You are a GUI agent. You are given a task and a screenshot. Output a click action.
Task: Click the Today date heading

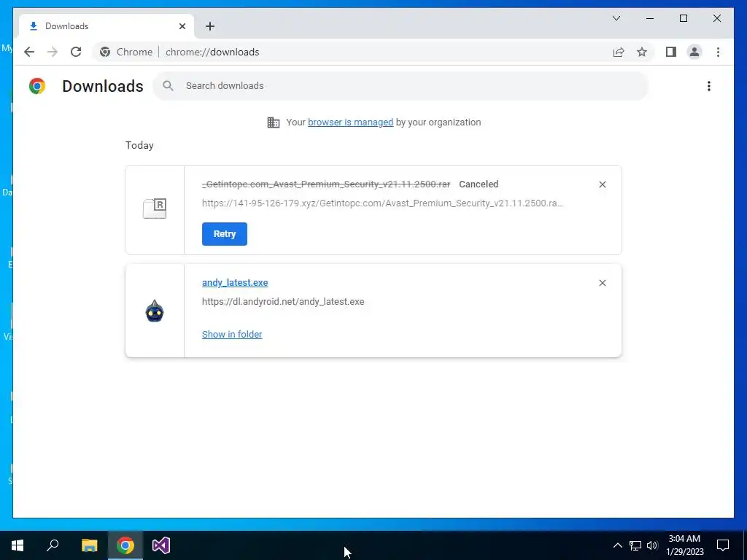139,145
